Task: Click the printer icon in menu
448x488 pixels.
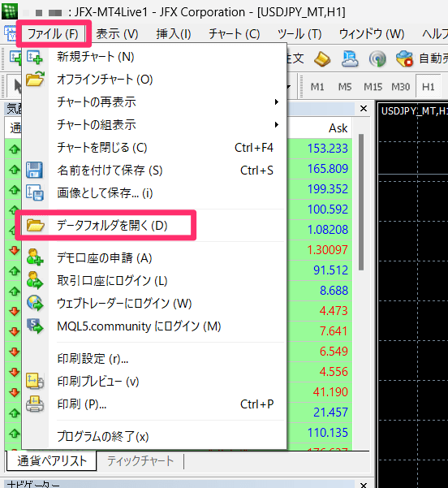Action: tap(35, 404)
